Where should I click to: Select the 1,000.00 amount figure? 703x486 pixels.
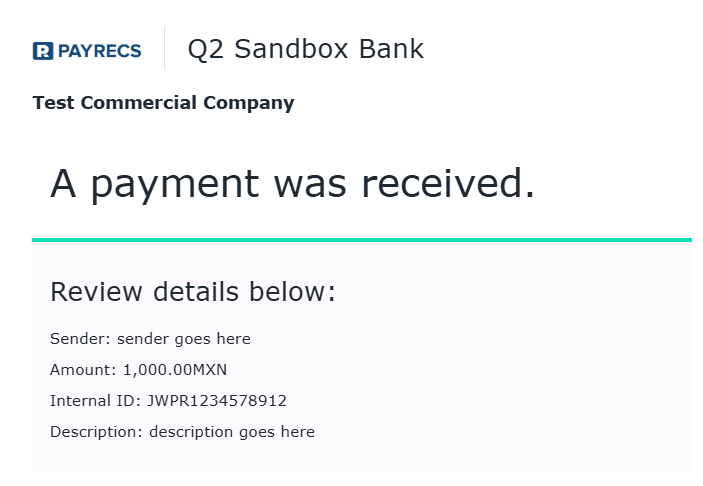158,370
